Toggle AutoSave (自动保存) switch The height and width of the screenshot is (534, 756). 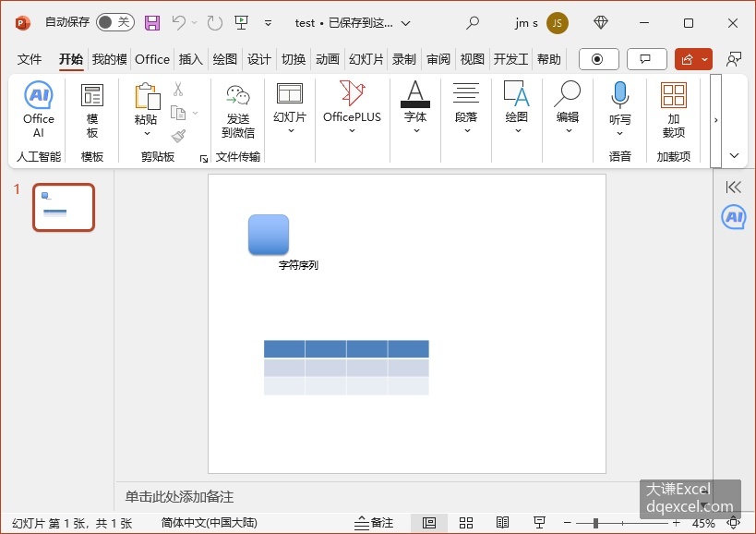pyautogui.click(x=114, y=22)
